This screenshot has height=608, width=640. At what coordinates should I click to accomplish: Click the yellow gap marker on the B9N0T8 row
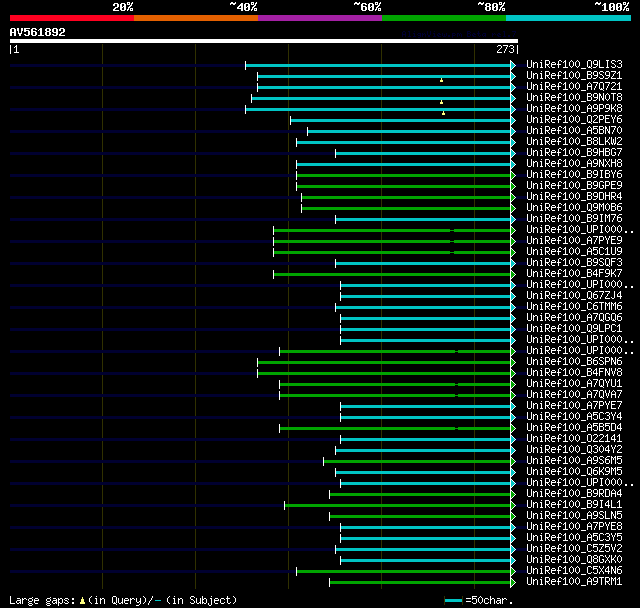click(x=441, y=102)
